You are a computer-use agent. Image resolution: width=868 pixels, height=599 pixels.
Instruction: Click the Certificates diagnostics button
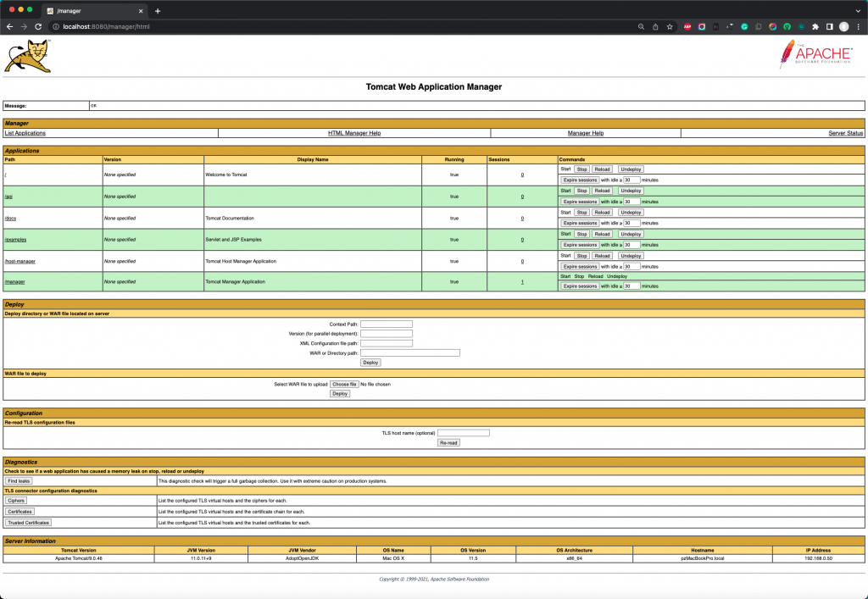[x=20, y=512]
